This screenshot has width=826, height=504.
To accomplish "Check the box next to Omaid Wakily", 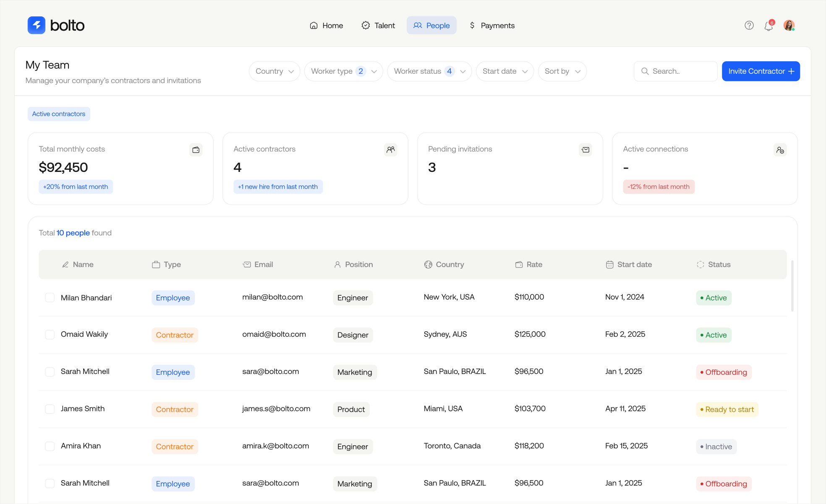I will pyautogui.click(x=50, y=335).
